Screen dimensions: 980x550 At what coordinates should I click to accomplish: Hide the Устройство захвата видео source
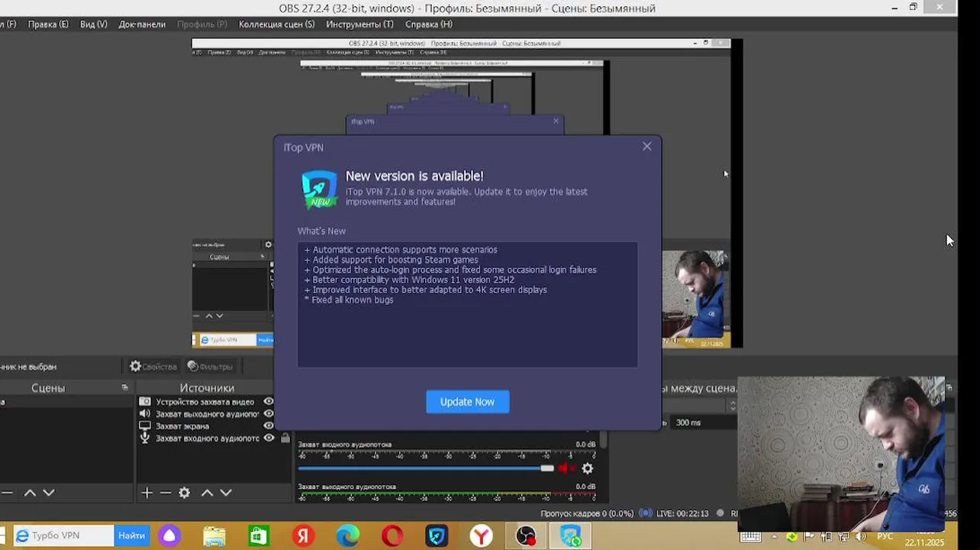click(x=269, y=402)
